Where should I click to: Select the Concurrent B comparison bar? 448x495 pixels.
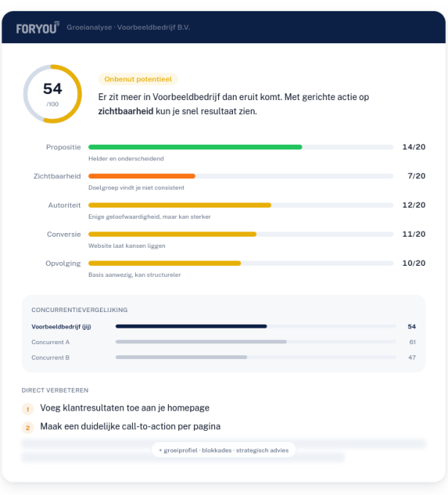(x=181, y=358)
